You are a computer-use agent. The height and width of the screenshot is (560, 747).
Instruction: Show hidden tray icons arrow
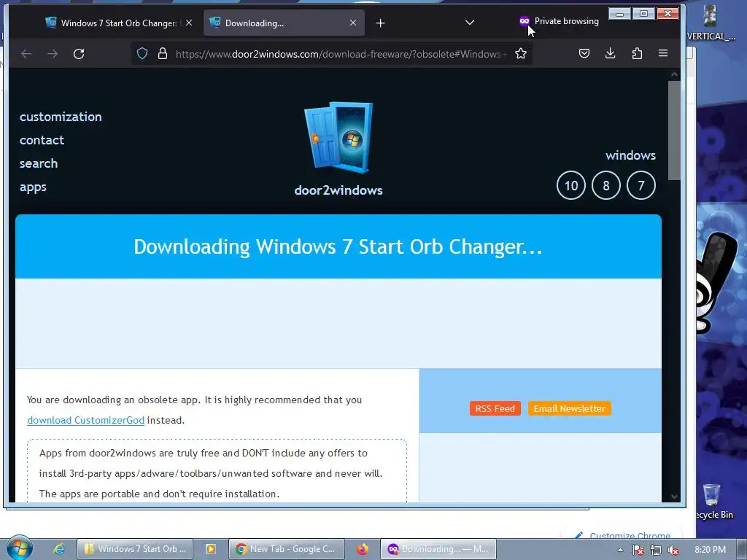pyautogui.click(x=620, y=550)
